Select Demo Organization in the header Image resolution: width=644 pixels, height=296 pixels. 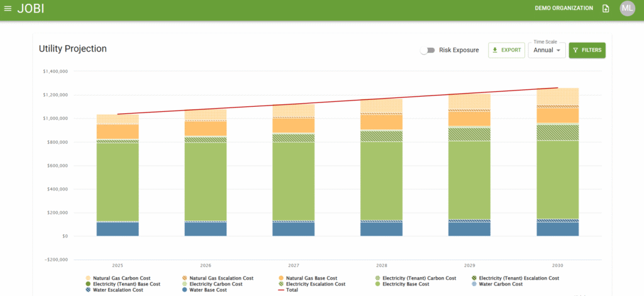[x=563, y=8]
